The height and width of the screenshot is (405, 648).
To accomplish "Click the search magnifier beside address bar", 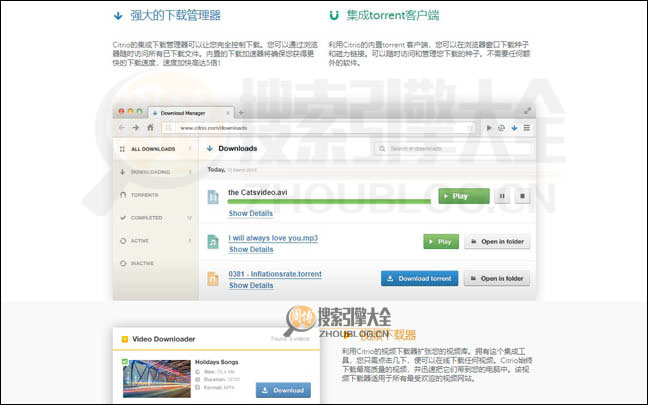I will pyautogui.click(x=168, y=128).
